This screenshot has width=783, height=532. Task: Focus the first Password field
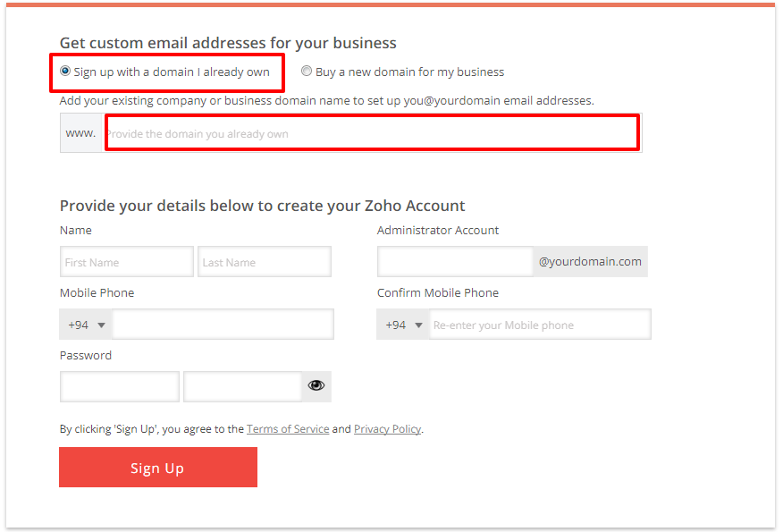[x=120, y=386]
